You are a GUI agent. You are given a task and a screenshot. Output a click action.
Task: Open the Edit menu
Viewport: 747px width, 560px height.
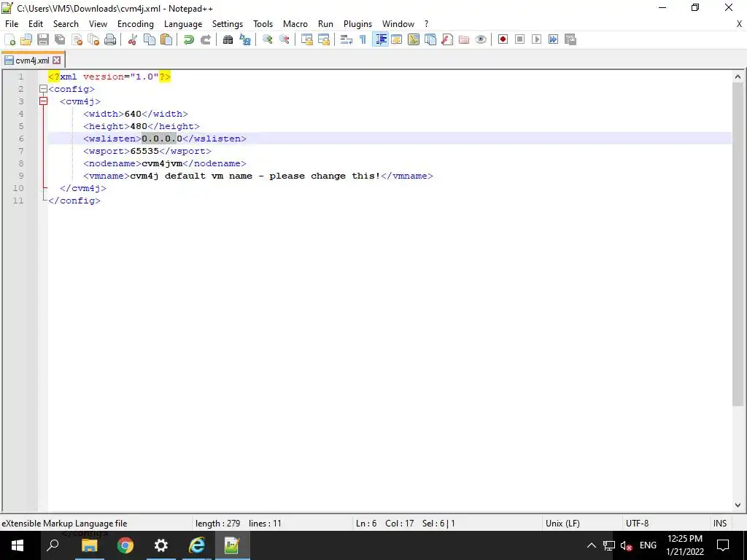36,24
